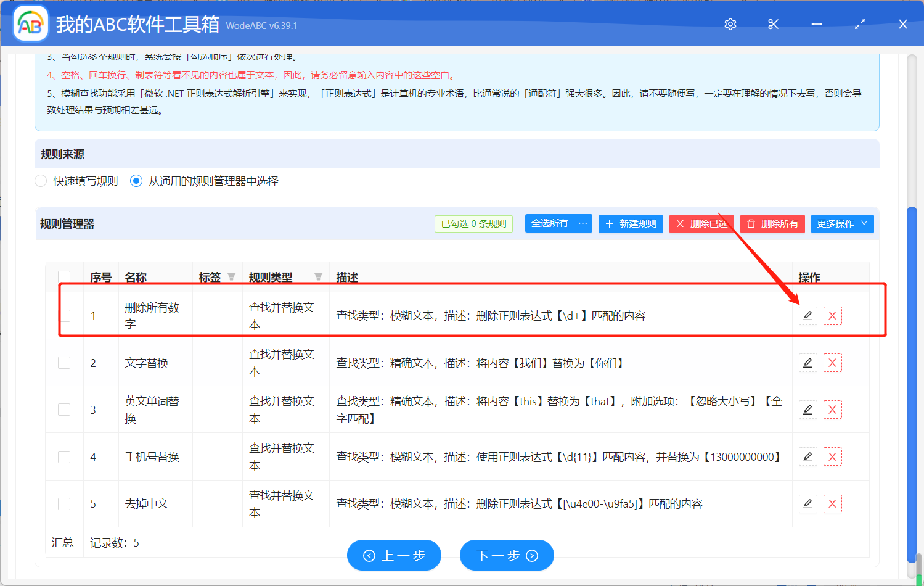
Task: Edit the 手机号替换 rule via its pencil icon
Action: [x=807, y=456]
